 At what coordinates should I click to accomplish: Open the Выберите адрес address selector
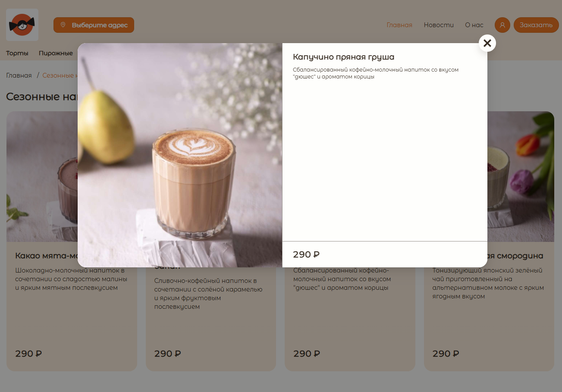coord(94,25)
